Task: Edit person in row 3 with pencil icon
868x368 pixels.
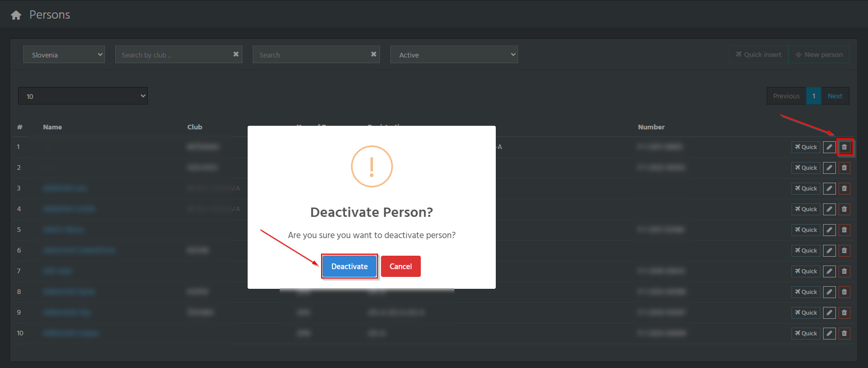Action: click(x=829, y=188)
